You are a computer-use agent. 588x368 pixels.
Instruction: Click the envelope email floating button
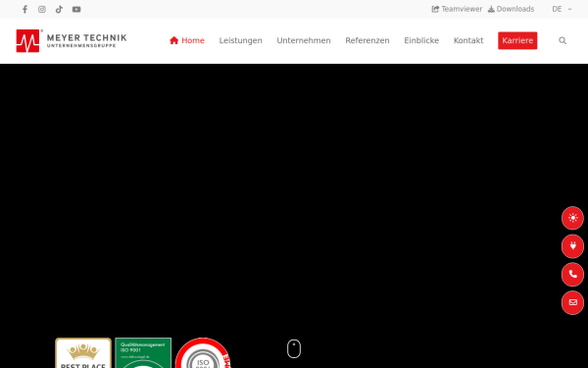(572, 302)
